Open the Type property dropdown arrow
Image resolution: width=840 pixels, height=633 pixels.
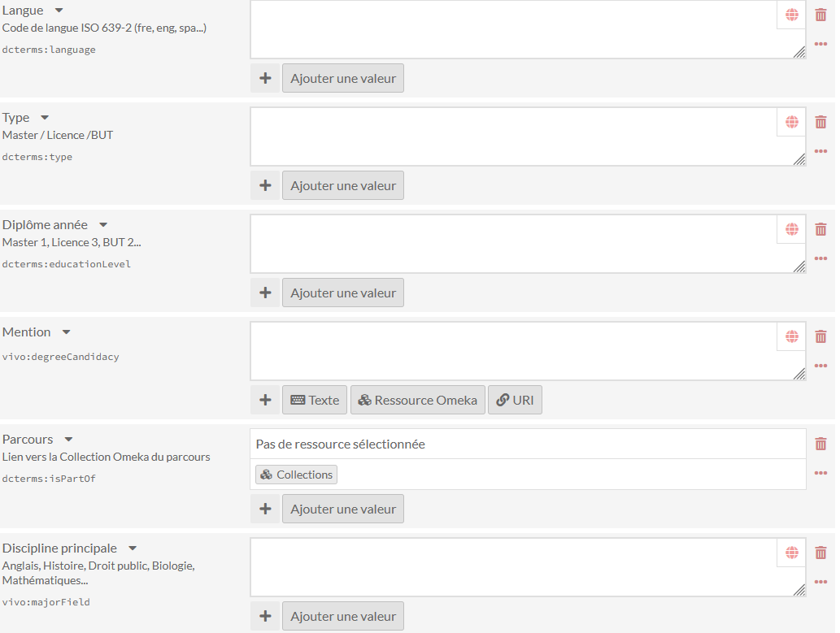tap(45, 118)
